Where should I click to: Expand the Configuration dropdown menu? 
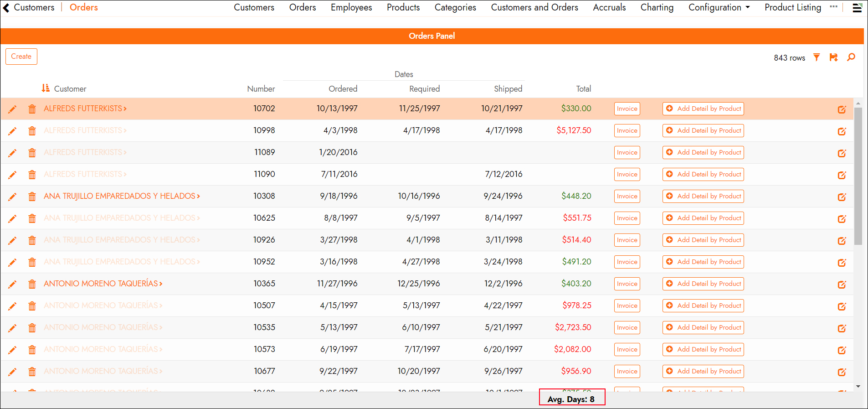(x=719, y=8)
